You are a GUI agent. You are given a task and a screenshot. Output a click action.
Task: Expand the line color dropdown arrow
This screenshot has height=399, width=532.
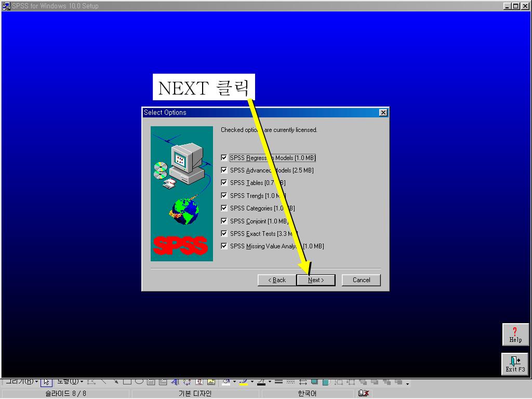[x=252, y=382]
